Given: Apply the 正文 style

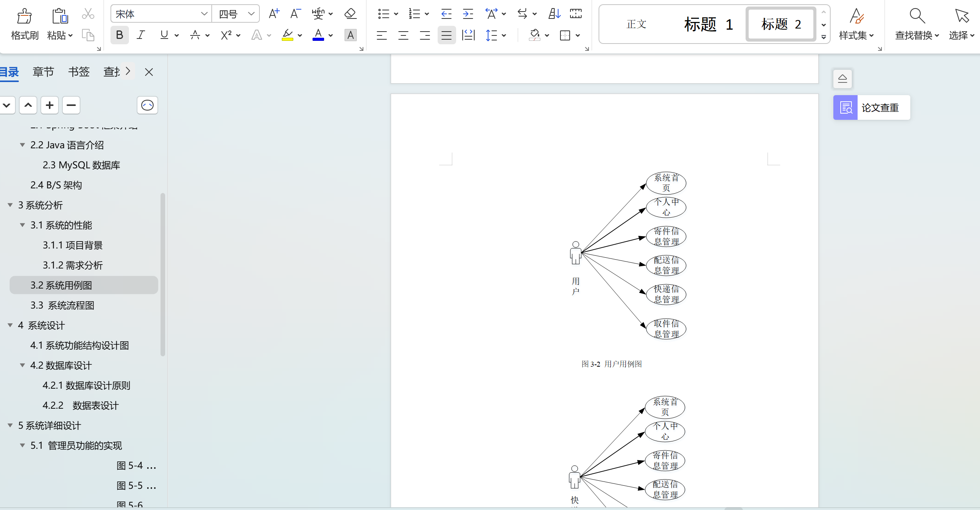Looking at the screenshot, I should pyautogui.click(x=636, y=24).
